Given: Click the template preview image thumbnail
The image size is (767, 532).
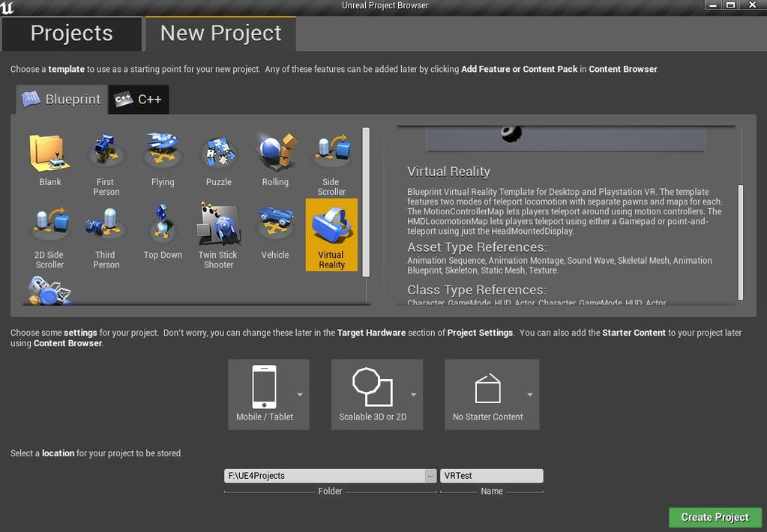Looking at the screenshot, I should 565,139.
